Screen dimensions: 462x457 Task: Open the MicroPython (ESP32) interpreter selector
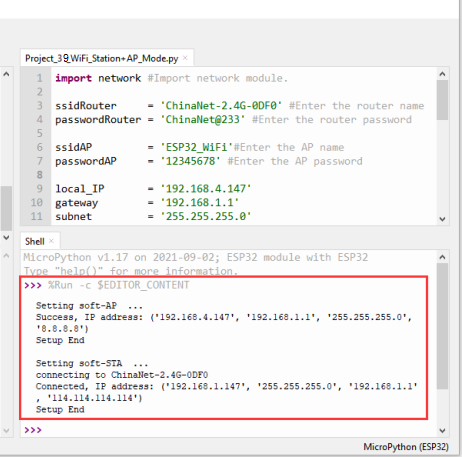click(x=406, y=447)
